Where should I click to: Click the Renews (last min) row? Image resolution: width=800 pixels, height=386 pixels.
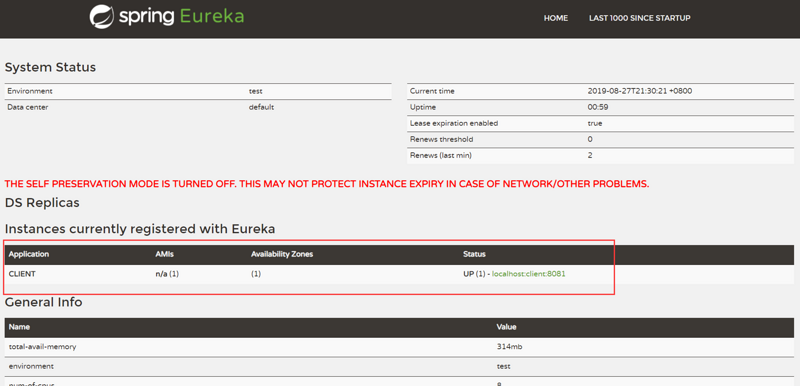(601, 156)
